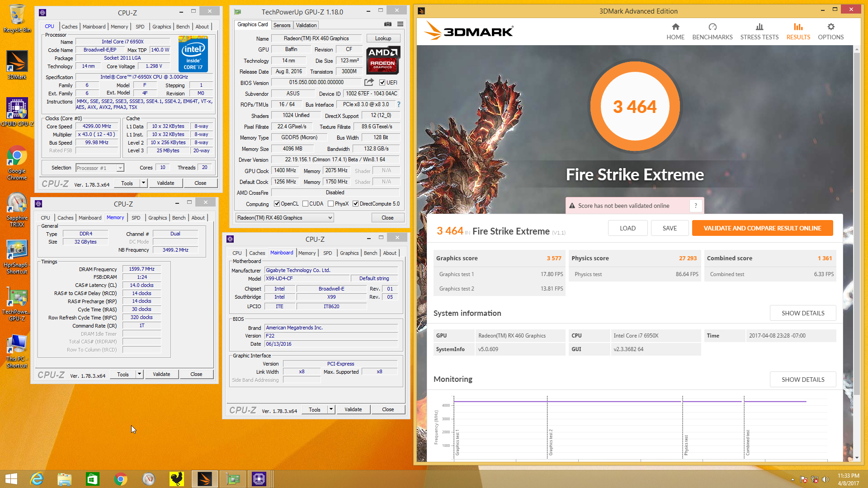Open RESULTS section in 3DMark
868x488 pixels.
coord(798,32)
